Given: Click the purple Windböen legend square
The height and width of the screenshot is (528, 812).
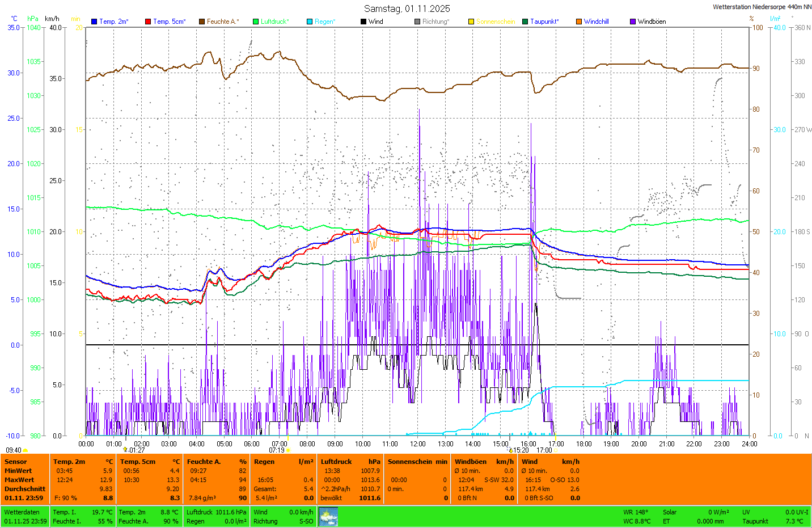Looking at the screenshot, I should (633, 22).
